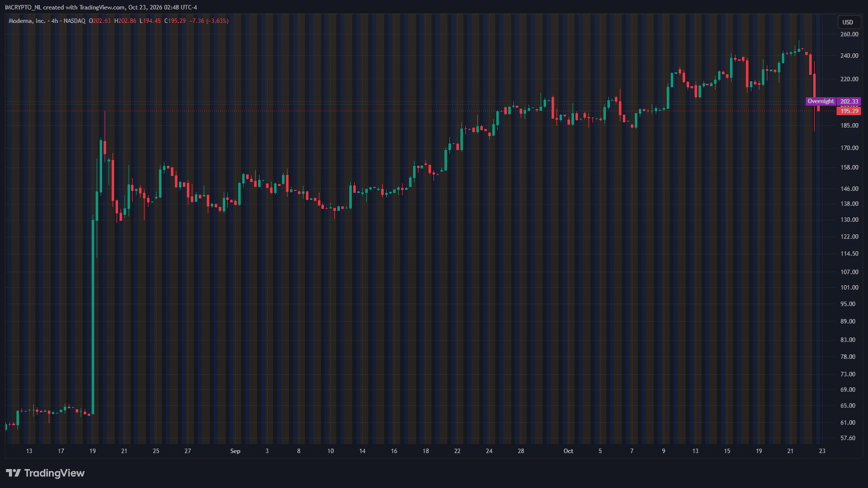Click the open value O202.63
868x488 pixels.
click(100, 21)
